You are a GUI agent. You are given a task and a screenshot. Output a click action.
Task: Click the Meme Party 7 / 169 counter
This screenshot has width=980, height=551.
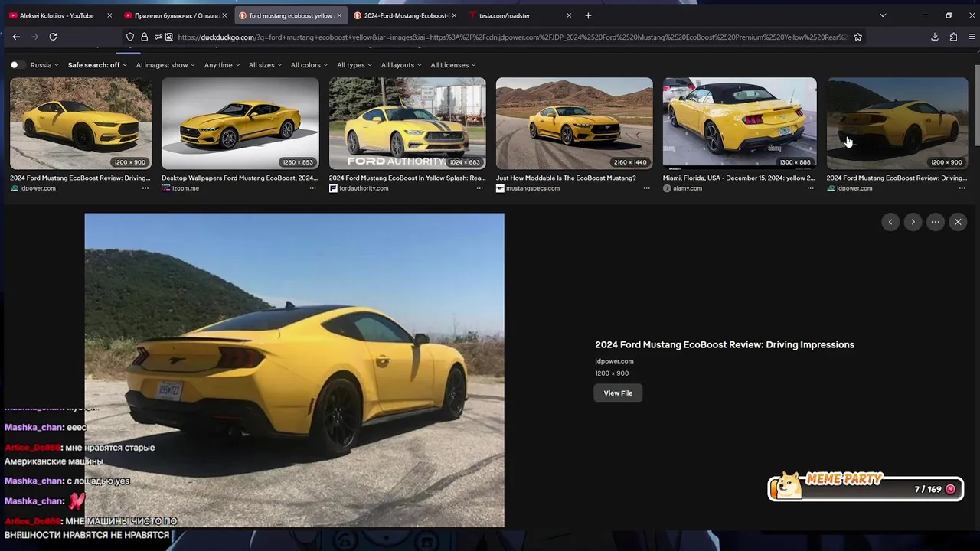(927, 490)
